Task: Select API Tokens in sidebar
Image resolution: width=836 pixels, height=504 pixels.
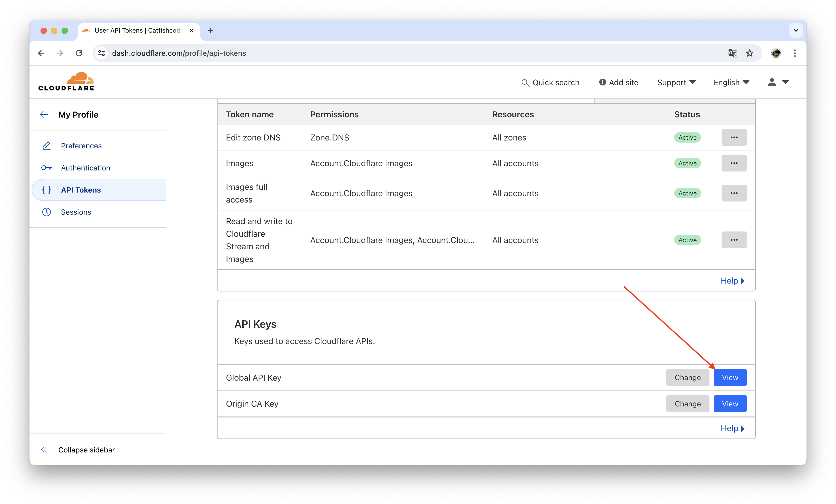Action: [x=81, y=190]
